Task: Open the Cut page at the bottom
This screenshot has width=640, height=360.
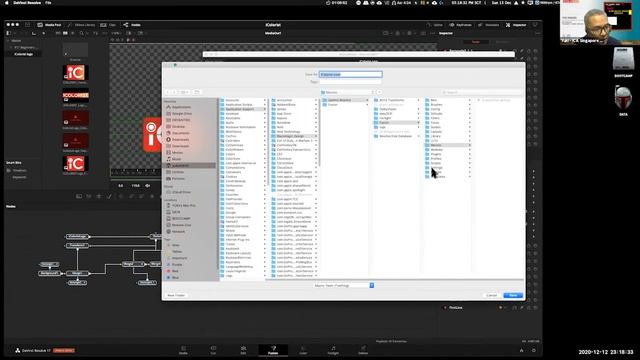Action: click(x=213, y=350)
